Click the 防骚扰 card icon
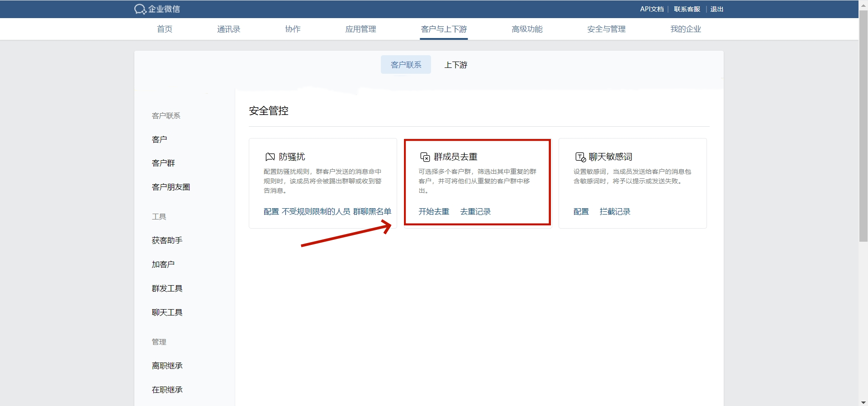The width and height of the screenshot is (868, 406). click(270, 157)
